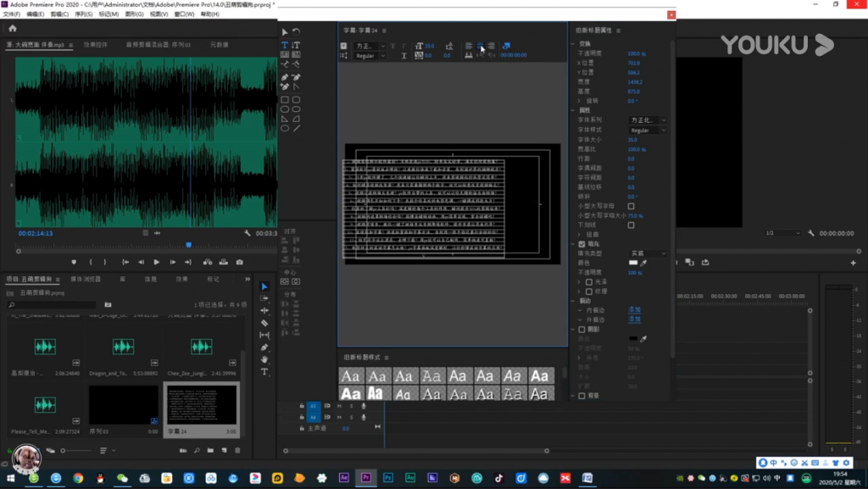
Task: Export frame with the camera icon
Action: click(x=240, y=262)
